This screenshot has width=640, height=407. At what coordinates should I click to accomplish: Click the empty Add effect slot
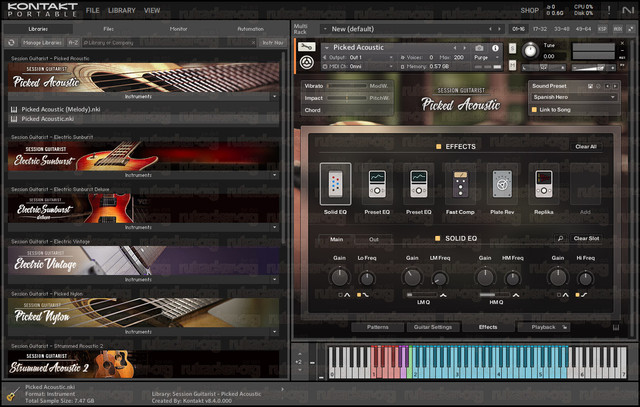point(585,184)
